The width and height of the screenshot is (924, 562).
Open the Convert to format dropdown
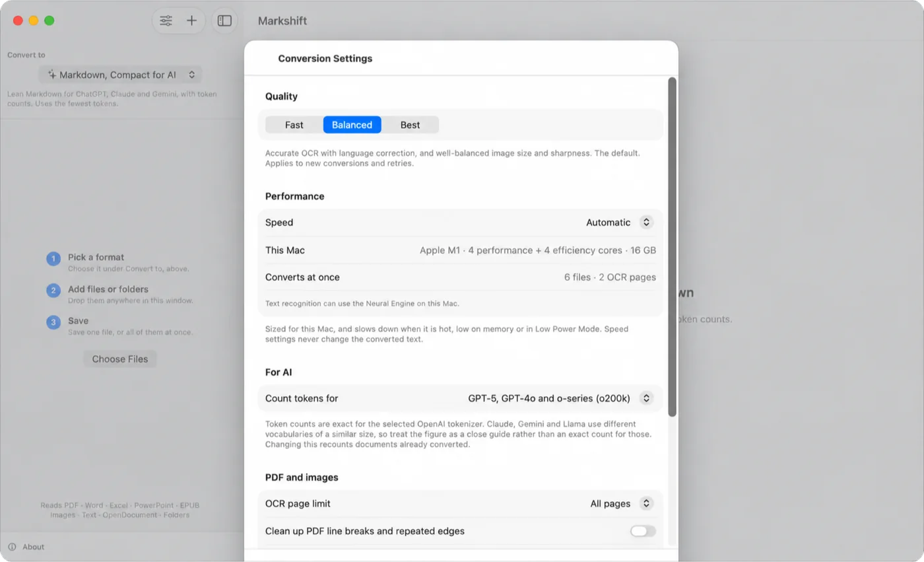120,75
